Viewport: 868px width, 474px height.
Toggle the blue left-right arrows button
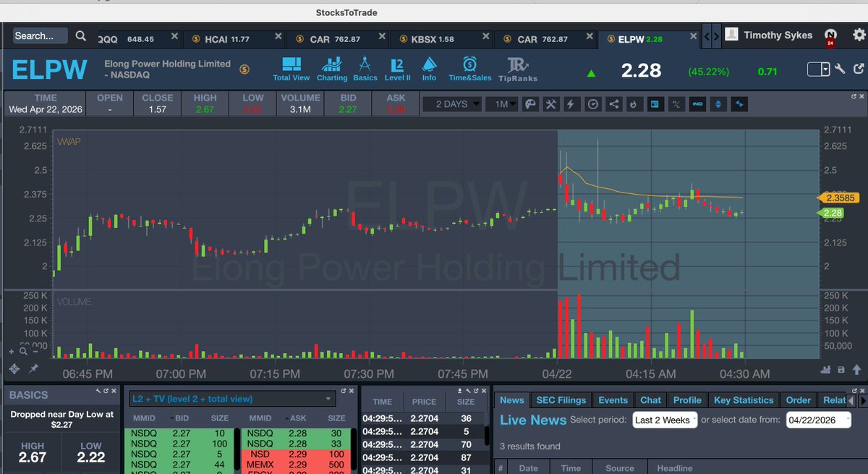(739, 104)
